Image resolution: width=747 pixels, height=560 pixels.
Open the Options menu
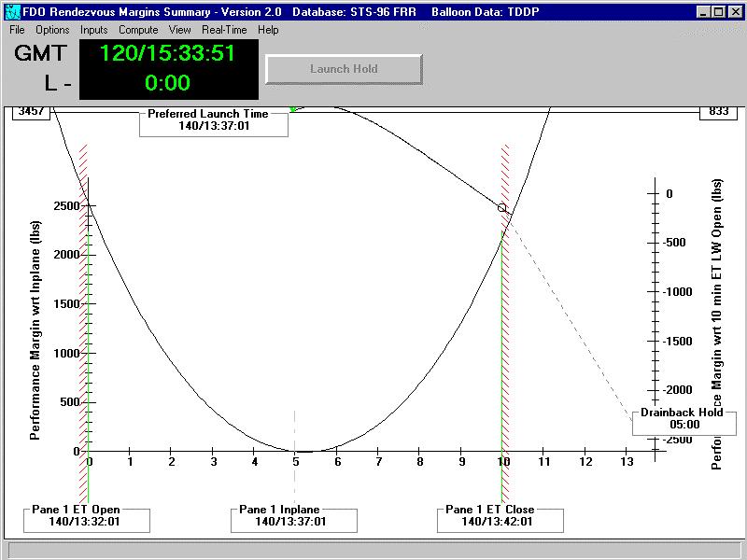coord(52,30)
